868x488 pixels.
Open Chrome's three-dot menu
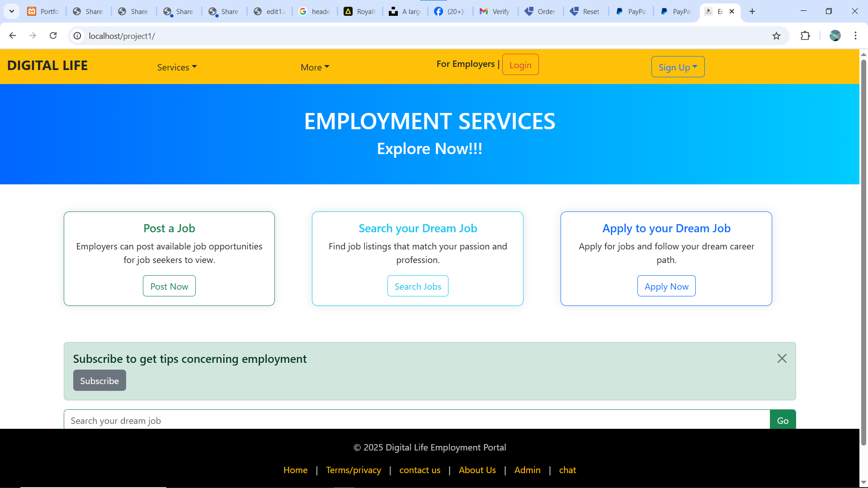click(856, 36)
